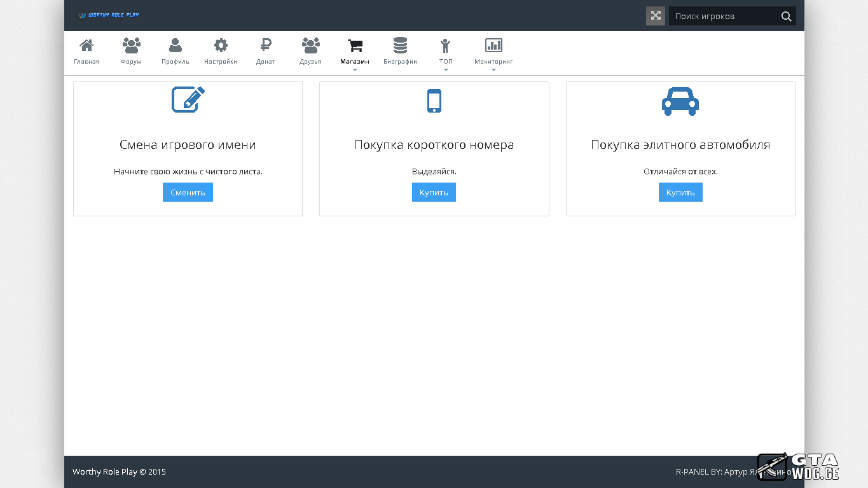Click the blue car icon
868x488 pixels.
point(680,101)
